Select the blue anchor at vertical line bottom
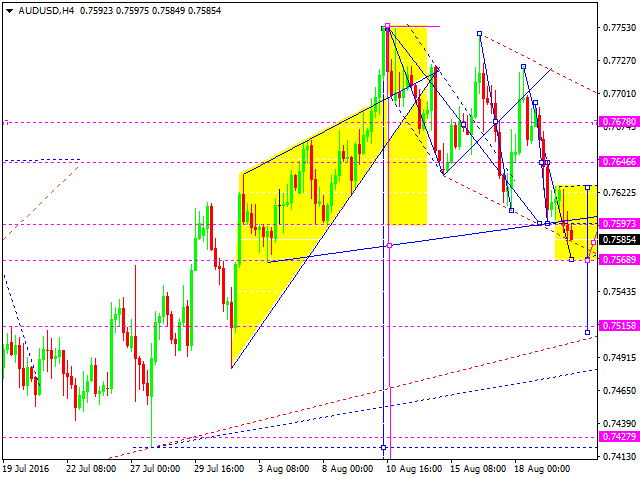 tap(383, 448)
